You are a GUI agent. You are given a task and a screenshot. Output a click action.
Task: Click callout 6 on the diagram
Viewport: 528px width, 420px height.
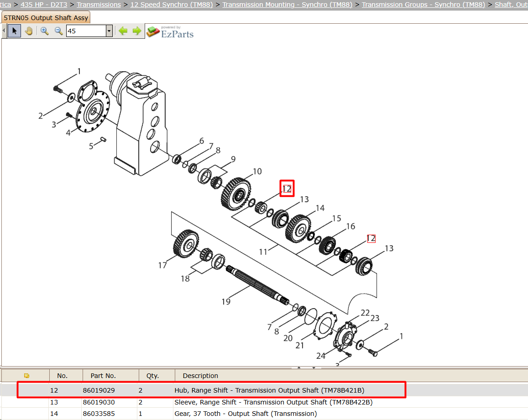click(201, 141)
